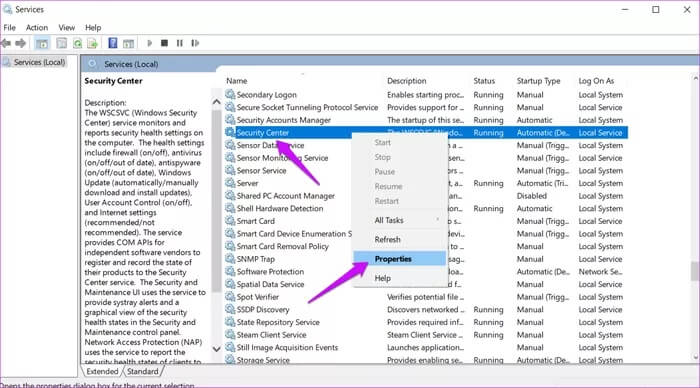Select the Spatial Data Service row

point(426,284)
